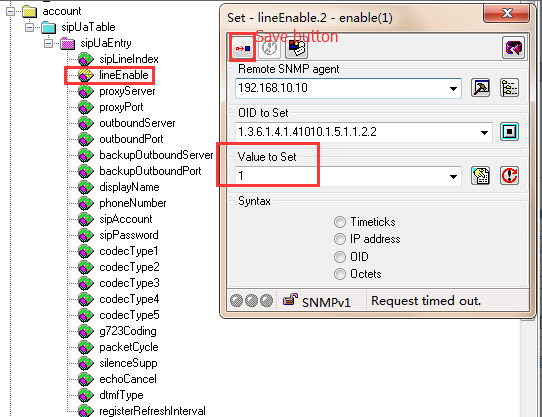Click the tree browse icon next to remote agent
This screenshot has width=542, height=417.
pyautogui.click(x=510, y=88)
